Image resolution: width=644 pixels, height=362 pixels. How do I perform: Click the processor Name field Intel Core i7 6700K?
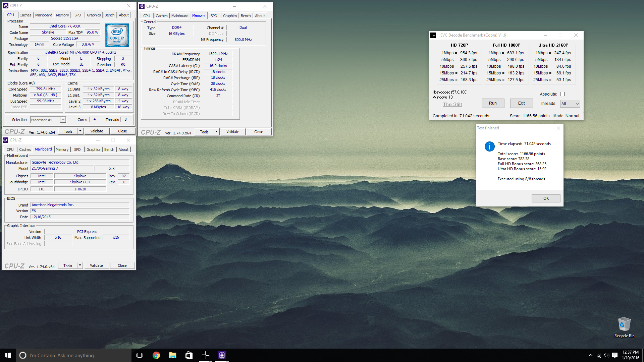pos(65,26)
